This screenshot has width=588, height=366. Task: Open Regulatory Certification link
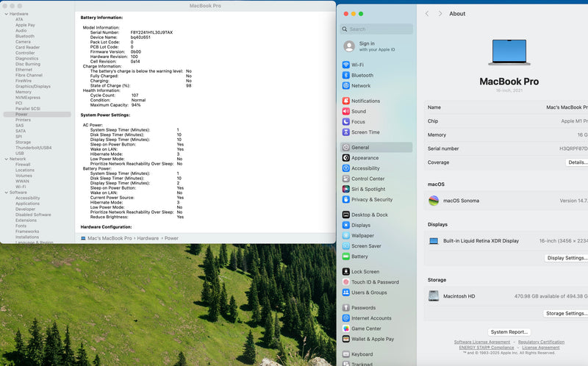[541, 342]
